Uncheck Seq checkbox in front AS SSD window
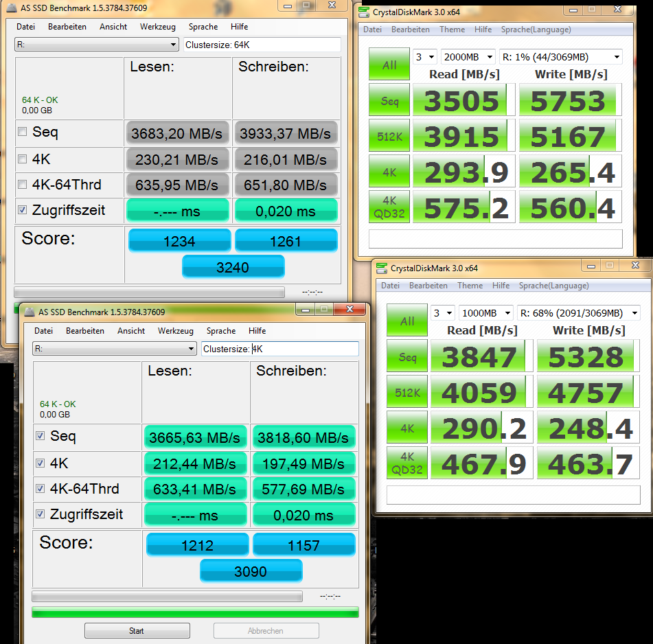This screenshot has height=644, width=653. coord(41,436)
